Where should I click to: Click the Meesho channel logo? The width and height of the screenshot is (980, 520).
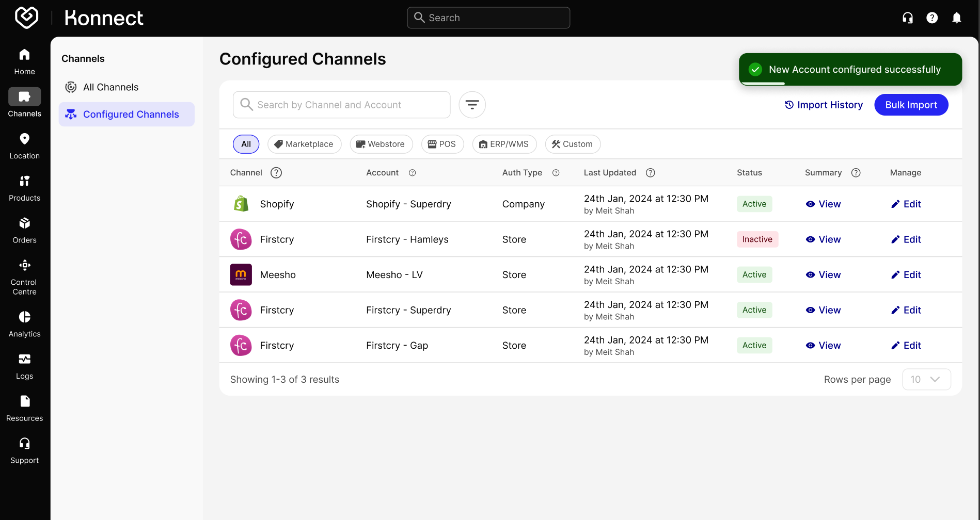[241, 274]
